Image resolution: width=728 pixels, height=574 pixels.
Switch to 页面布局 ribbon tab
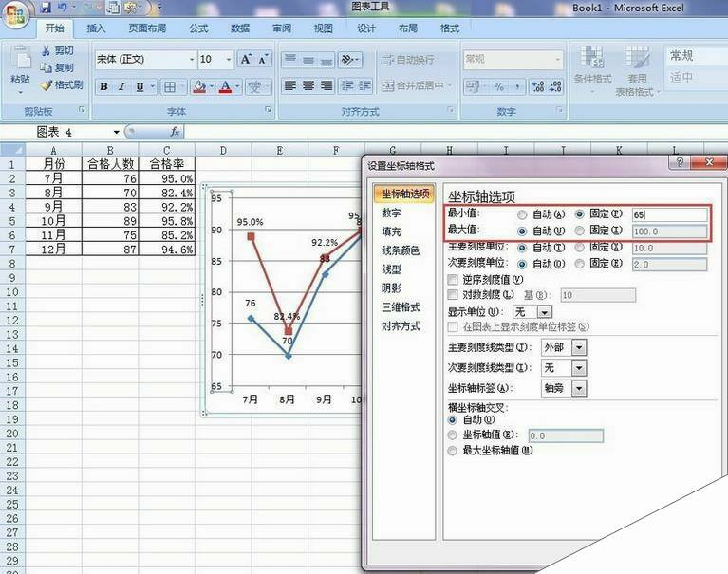pos(147,28)
